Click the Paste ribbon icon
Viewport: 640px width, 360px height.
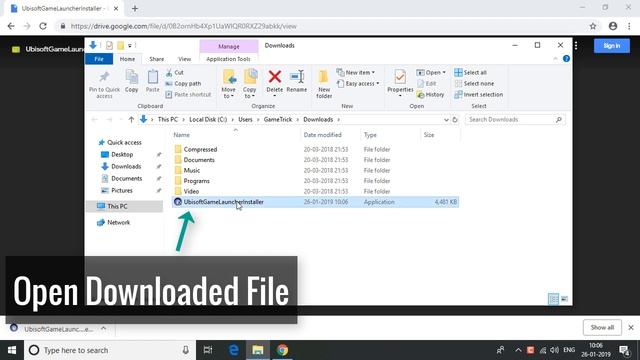[153, 76]
